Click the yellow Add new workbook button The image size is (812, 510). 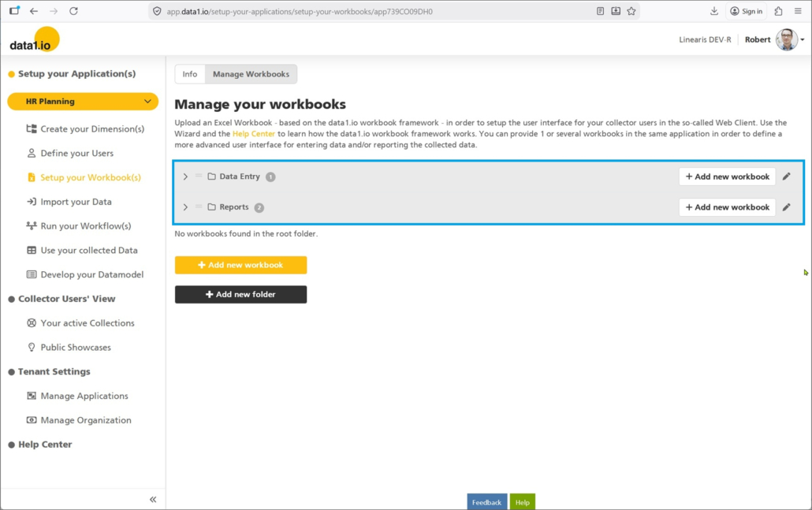click(240, 265)
